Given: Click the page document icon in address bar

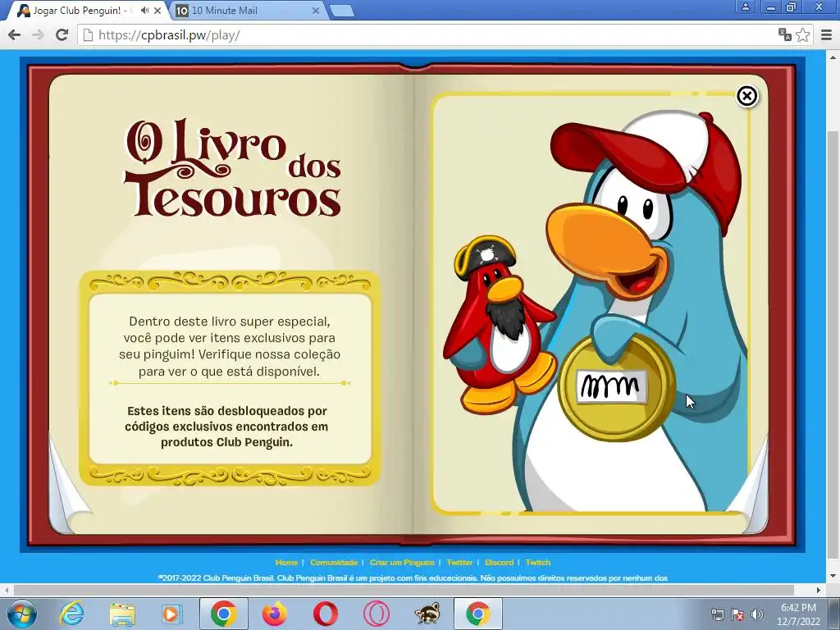Looking at the screenshot, I should (x=89, y=35).
